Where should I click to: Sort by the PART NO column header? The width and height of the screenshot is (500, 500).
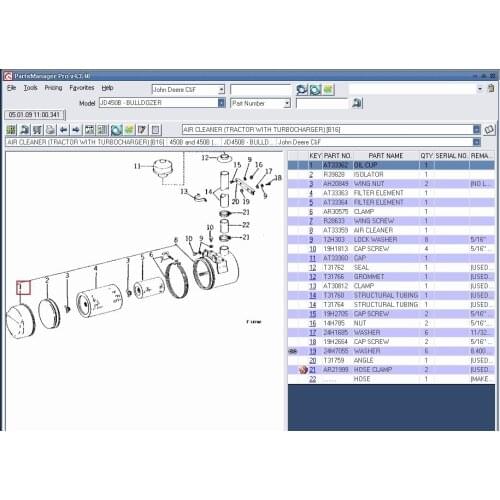[x=337, y=156]
